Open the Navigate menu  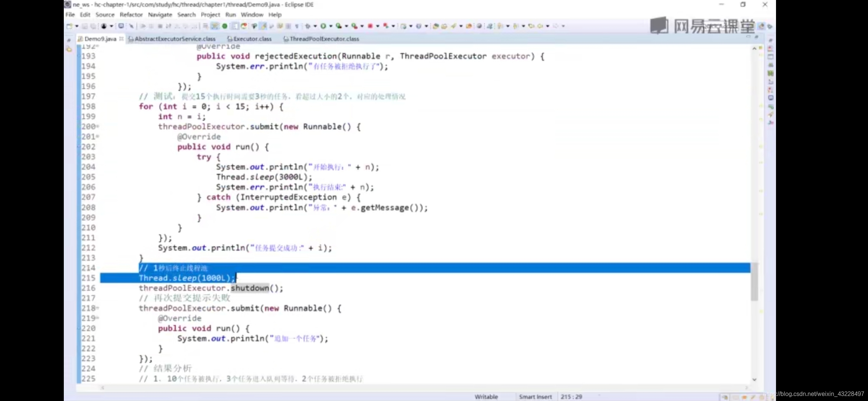(x=160, y=14)
